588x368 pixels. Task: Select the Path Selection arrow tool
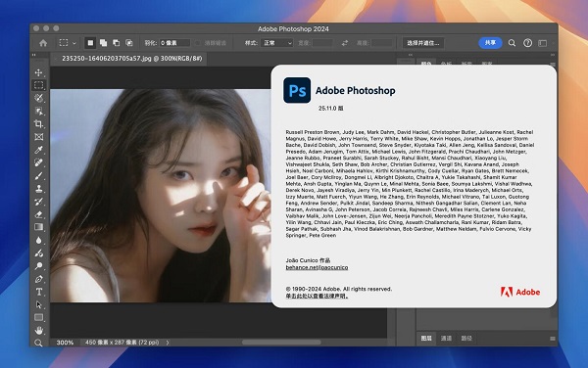pos(38,304)
